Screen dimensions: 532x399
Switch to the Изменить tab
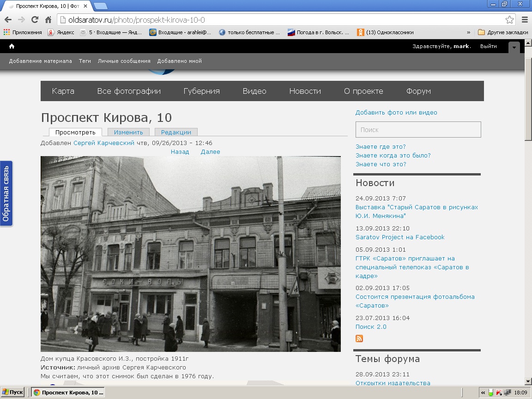click(x=128, y=132)
